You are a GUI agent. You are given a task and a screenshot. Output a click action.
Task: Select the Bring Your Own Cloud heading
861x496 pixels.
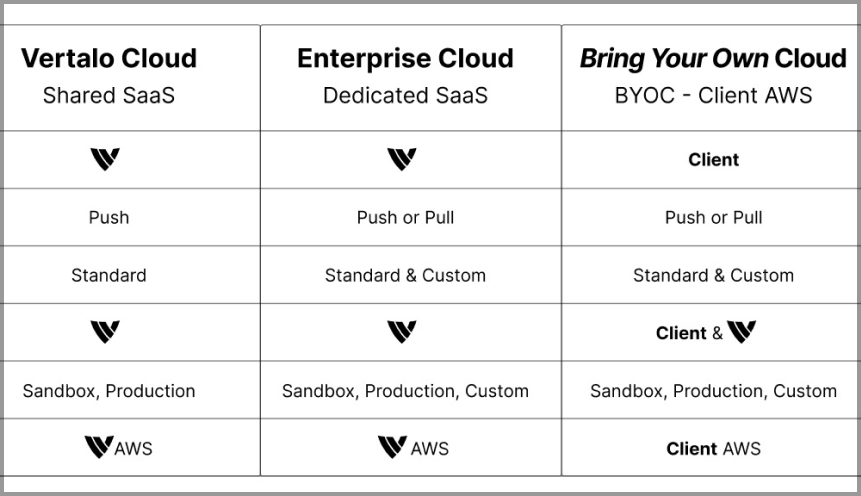tap(713, 58)
